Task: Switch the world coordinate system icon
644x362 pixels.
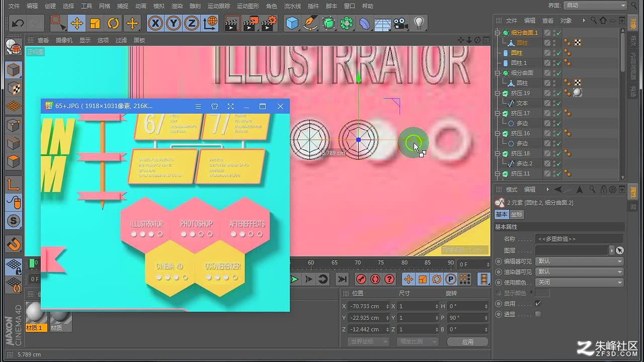Action: (211, 23)
